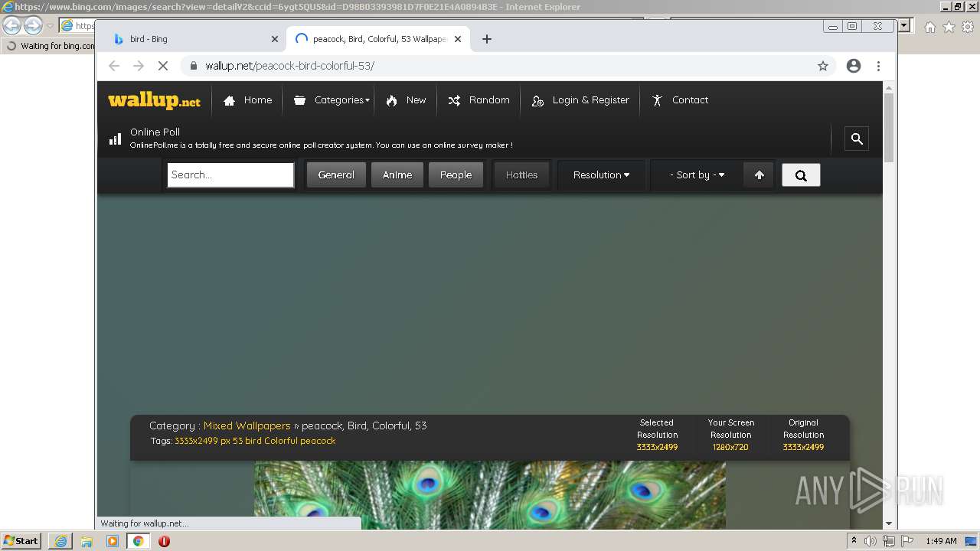Open the file explorer taskbar icon

click(x=87, y=541)
